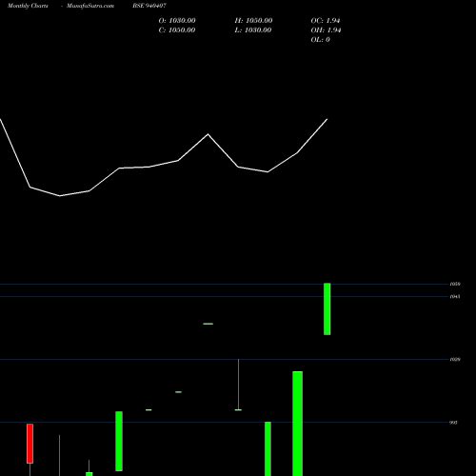Select the open value "O: 1030.00"

click(x=177, y=21)
